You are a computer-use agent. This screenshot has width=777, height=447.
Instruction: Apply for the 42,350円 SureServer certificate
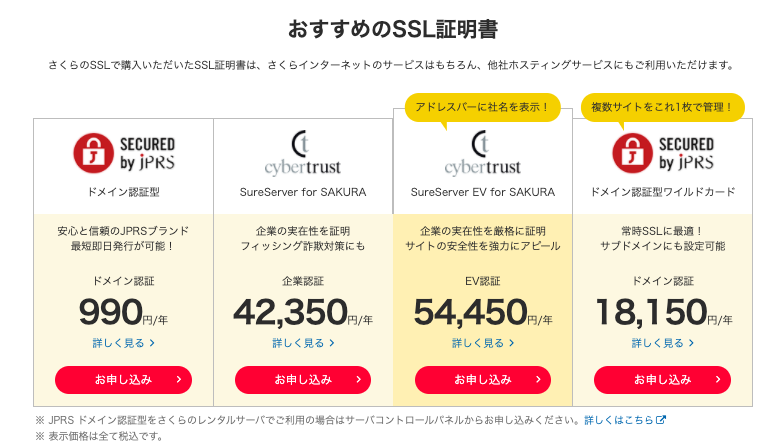302,380
